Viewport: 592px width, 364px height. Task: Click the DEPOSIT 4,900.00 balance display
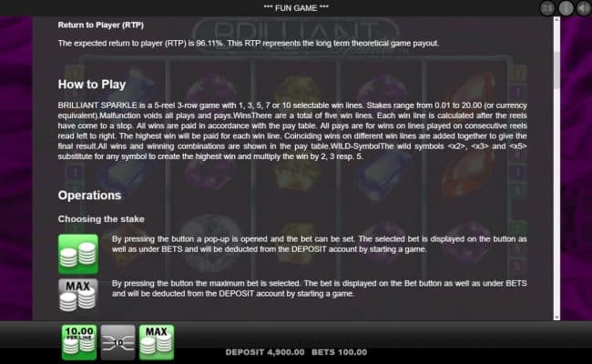click(x=265, y=352)
